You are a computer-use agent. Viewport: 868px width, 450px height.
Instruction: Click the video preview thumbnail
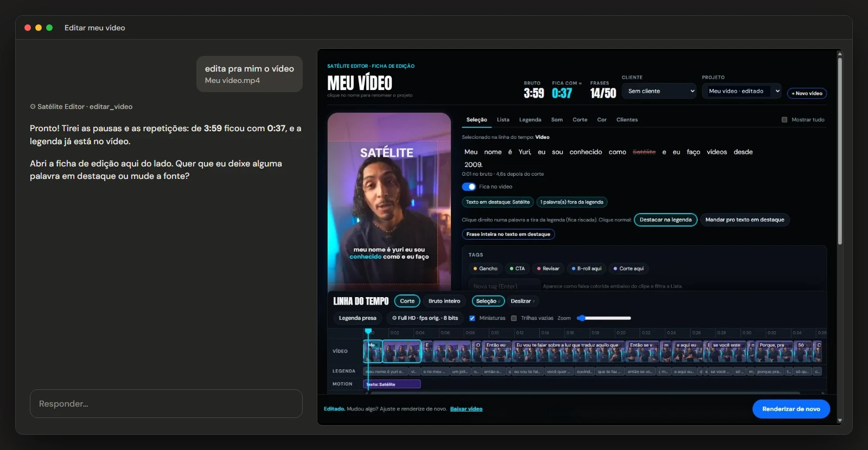pyautogui.click(x=389, y=201)
